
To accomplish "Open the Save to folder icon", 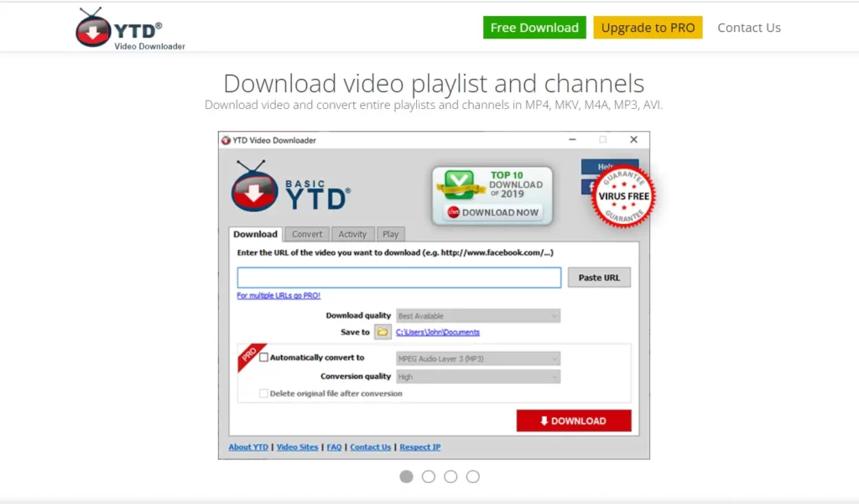I will click(383, 332).
